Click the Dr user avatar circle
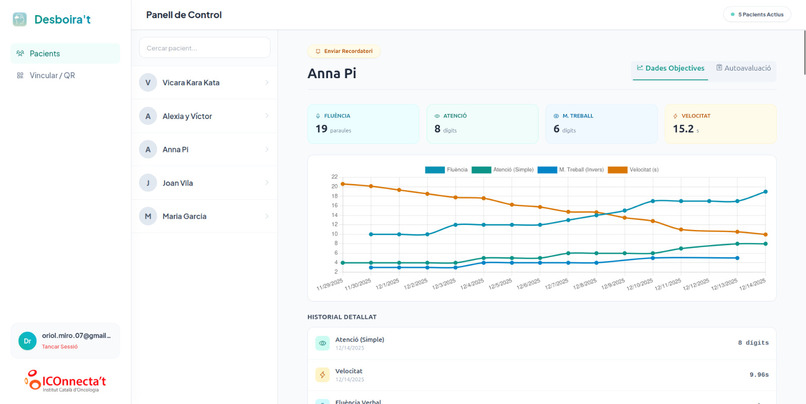This screenshot has height=404, width=806. 27,341
